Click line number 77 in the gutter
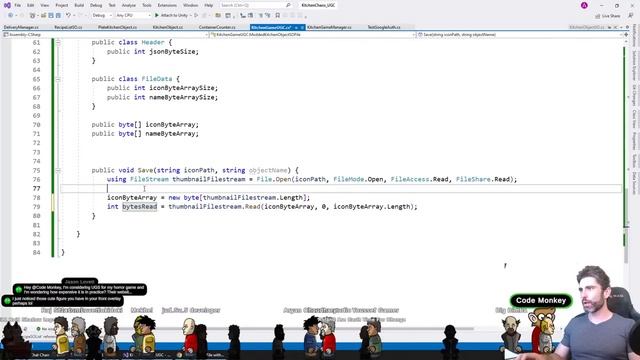 (x=36, y=188)
